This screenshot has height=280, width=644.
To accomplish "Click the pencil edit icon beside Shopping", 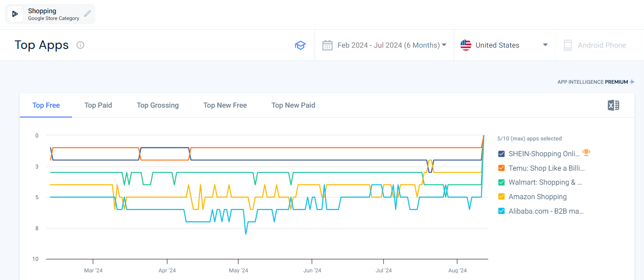I will (87, 14).
